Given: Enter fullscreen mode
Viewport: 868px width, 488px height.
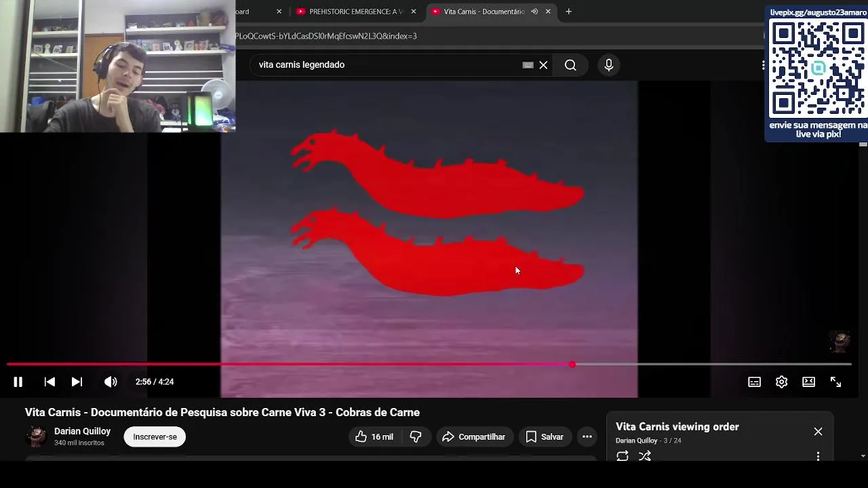Looking at the screenshot, I should coord(835,382).
